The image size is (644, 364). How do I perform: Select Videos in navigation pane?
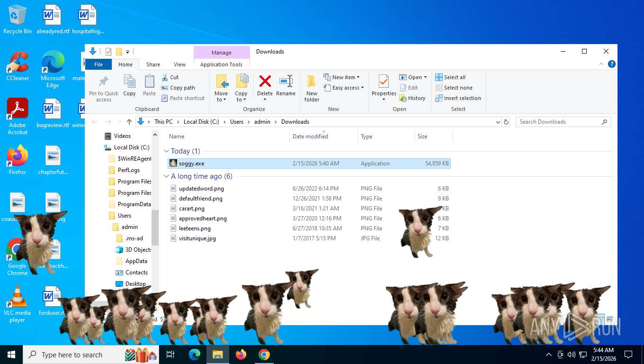pyautogui.click(x=122, y=136)
